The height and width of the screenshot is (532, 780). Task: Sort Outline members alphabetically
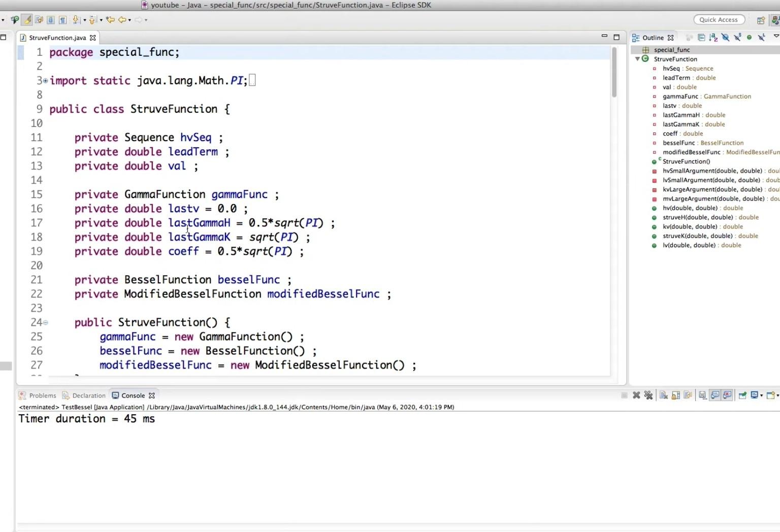(x=713, y=37)
